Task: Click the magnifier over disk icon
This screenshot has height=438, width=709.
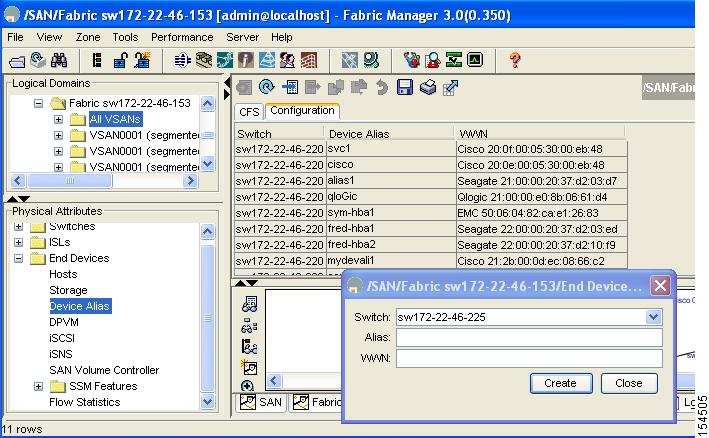Action: point(371,60)
